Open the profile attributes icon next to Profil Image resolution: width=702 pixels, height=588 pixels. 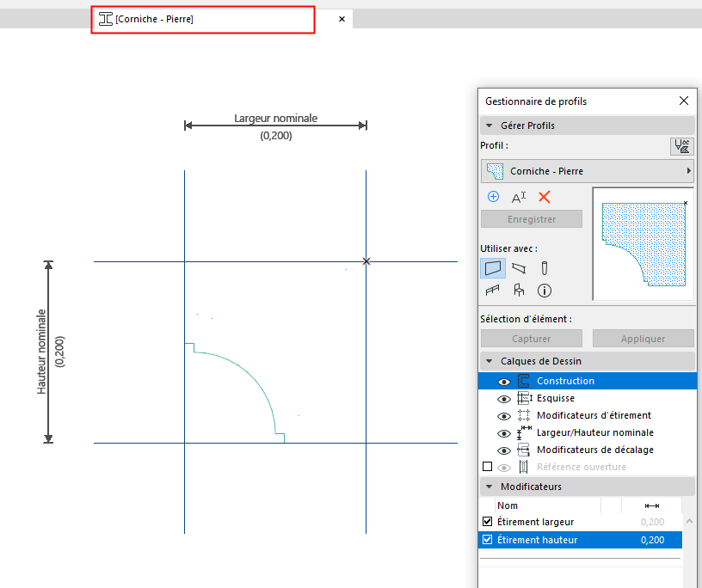click(x=681, y=146)
